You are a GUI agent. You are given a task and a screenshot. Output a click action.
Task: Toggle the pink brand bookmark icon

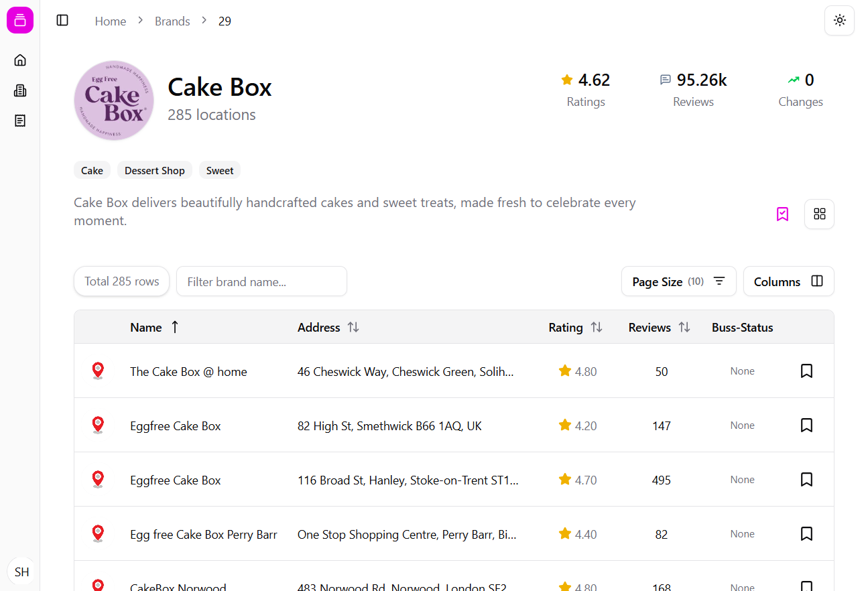point(782,214)
